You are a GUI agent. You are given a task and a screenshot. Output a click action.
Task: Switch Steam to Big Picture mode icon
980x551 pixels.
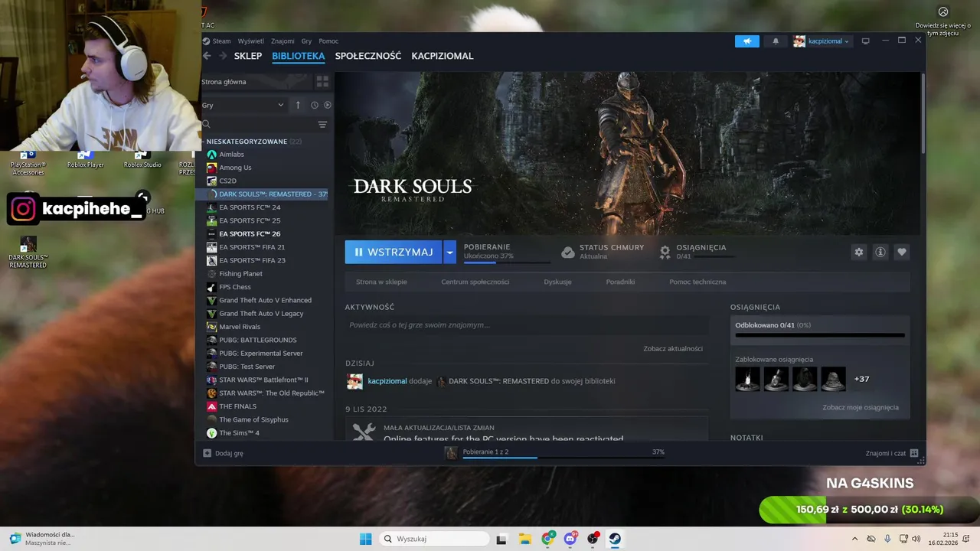click(x=866, y=41)
